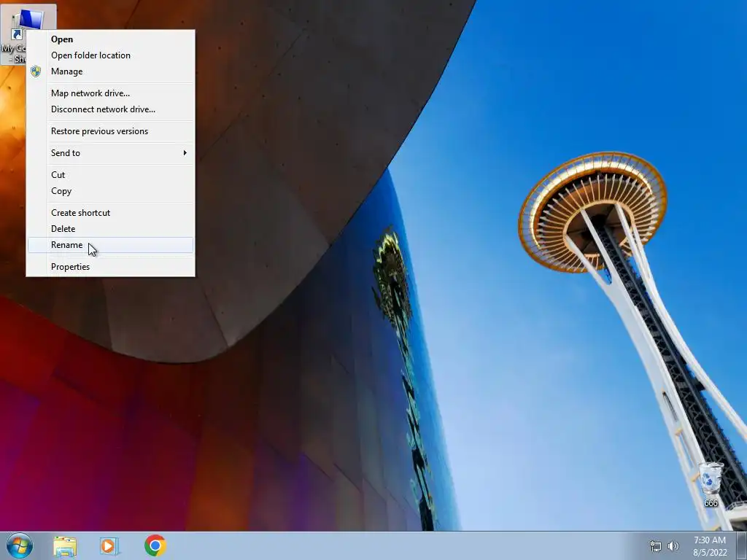Click the shield icon beside Manage
The width and height of the screenshot is (747, 560).
coord(36,71)
